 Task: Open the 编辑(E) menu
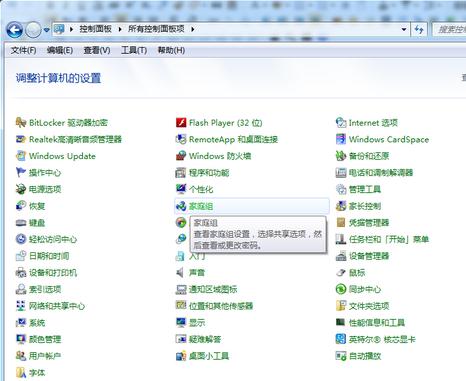(x=60, y=50)
